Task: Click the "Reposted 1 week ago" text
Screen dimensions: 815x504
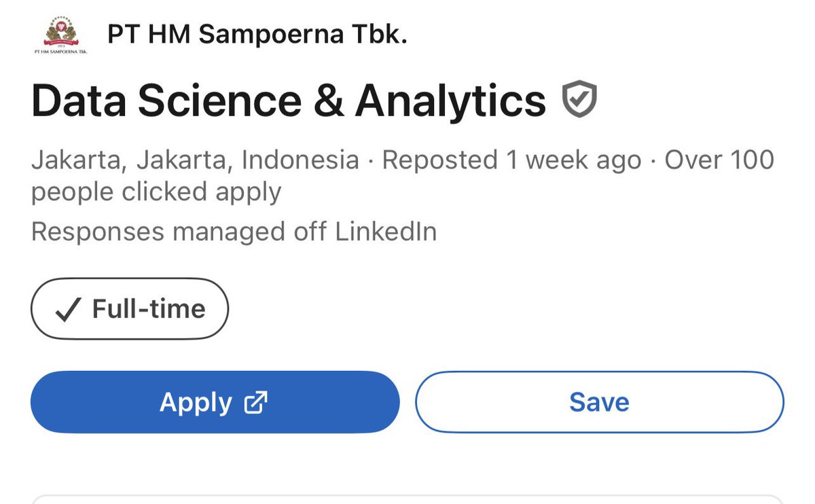Action: tap(511, 160)
